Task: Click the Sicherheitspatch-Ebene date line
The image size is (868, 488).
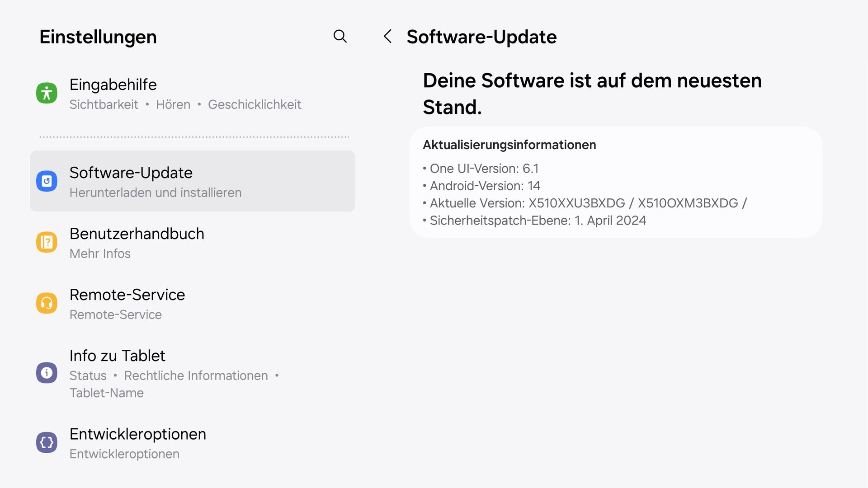Action: coord(538,221)
